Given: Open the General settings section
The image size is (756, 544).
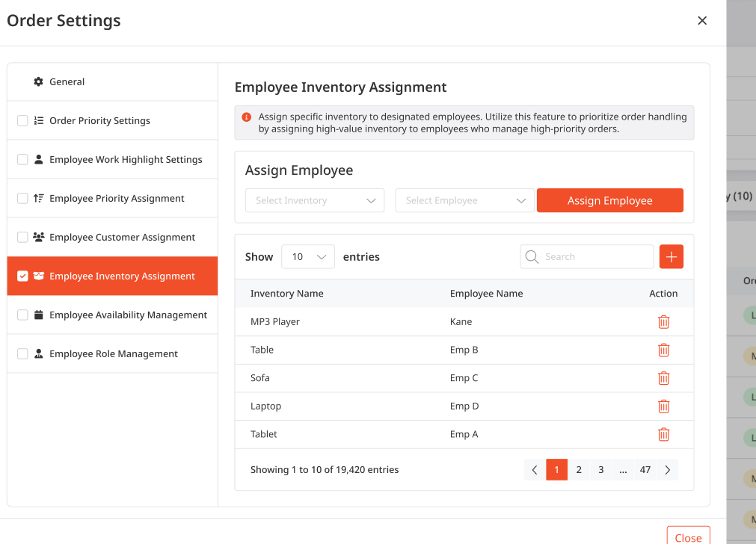Looking at the screenshot, I should point(67,82).
